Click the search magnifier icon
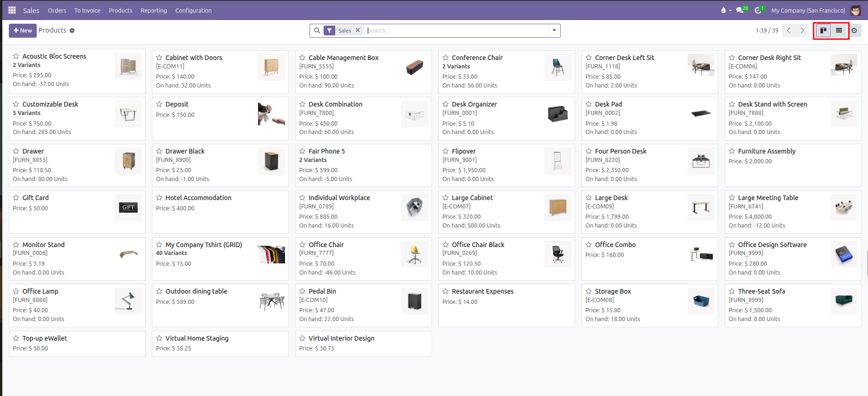Image resolution: width=868 pixels, height=396 pixels. point(317,31)
